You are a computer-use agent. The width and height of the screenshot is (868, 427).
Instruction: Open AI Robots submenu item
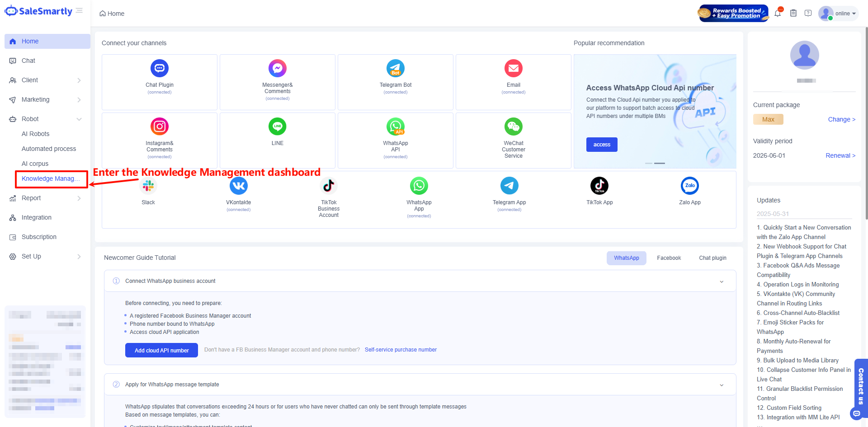pos(36,134)
